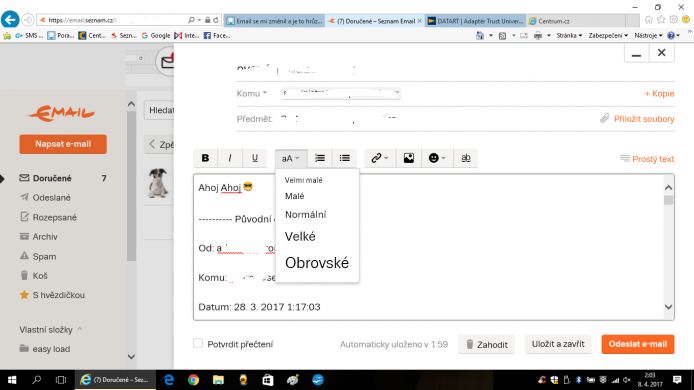This screenshot has width=694, height=390.
Task: Insert a numbered list
Action: (320, 158)
